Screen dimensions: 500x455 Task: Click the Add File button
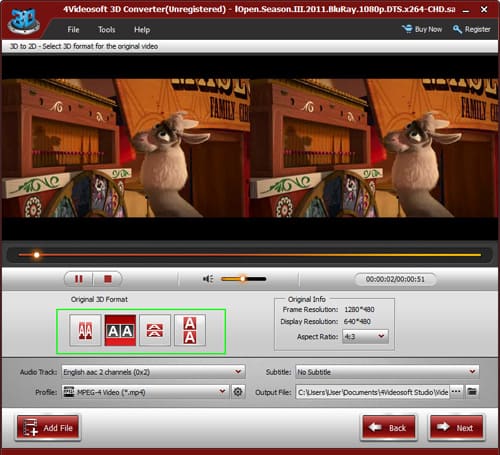(x=48, y=428)
